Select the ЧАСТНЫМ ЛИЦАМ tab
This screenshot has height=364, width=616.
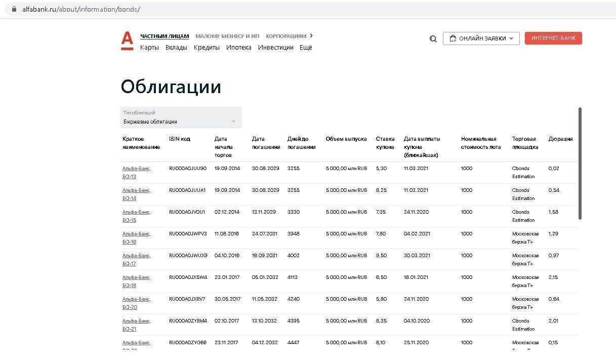165,36
